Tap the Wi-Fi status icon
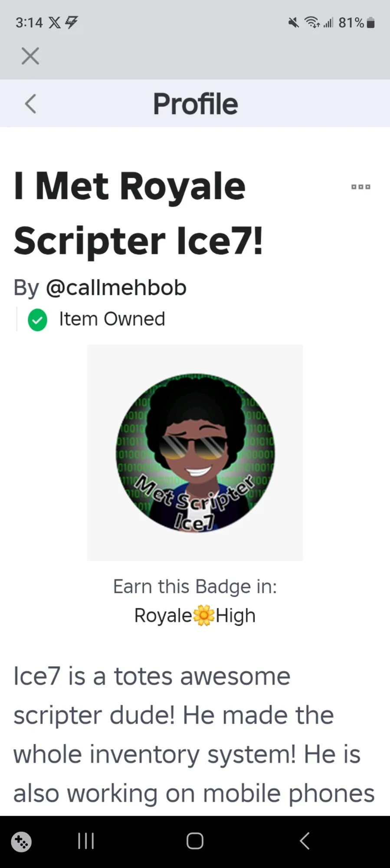Viewport: 390px width, 868px height. click(x=312, y=23)
